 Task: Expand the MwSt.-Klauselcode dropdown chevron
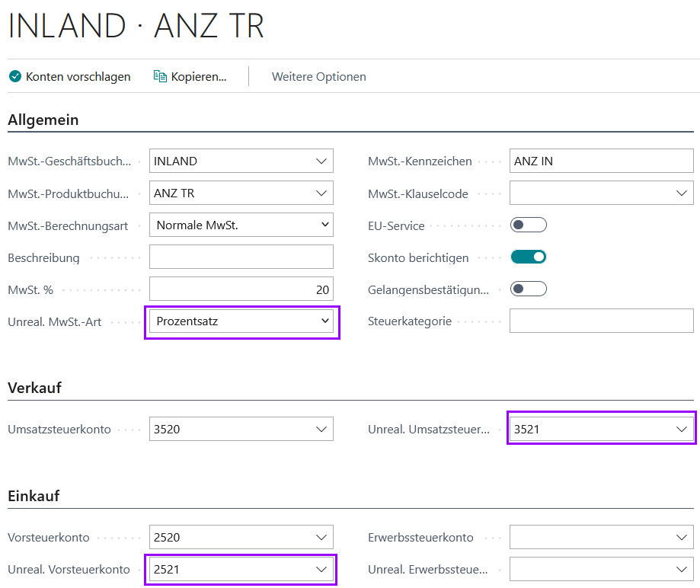[681, 193]
